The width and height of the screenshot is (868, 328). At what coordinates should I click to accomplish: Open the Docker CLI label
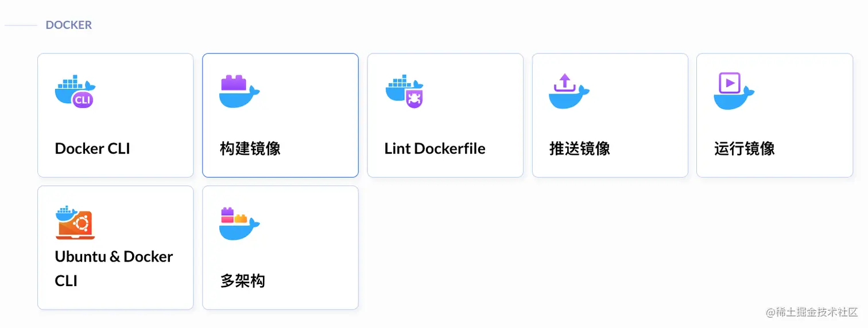(x=92, y=149)
